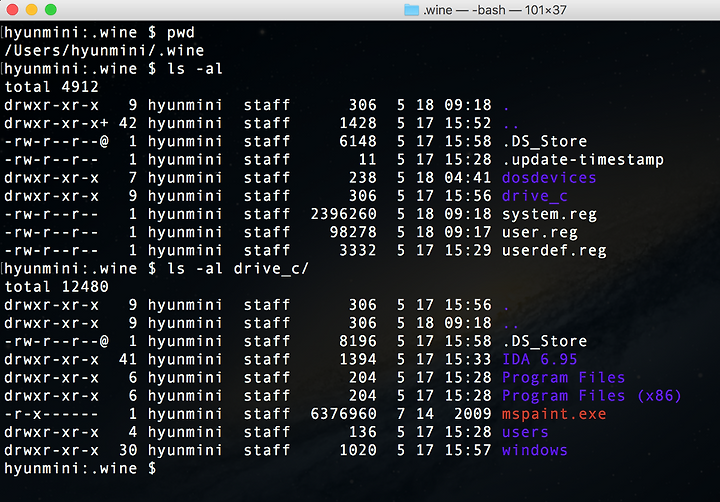Click the 'drive_c' directory name in listing
The height and width of the screenshot is (502, 720).
point(535,196)
